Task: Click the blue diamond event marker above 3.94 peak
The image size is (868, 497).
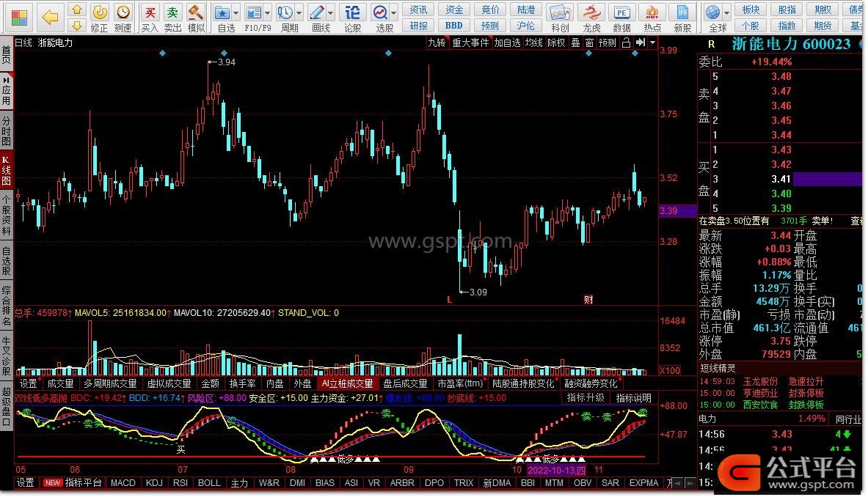Action: coord(225,53)
